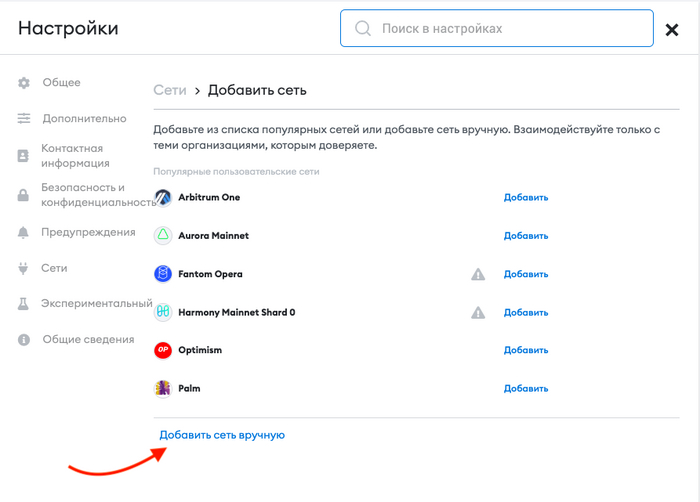Viewport: 700px width, 502px height.
Task: Click the Fantom Opera network logo
Action: coord(163,274)
